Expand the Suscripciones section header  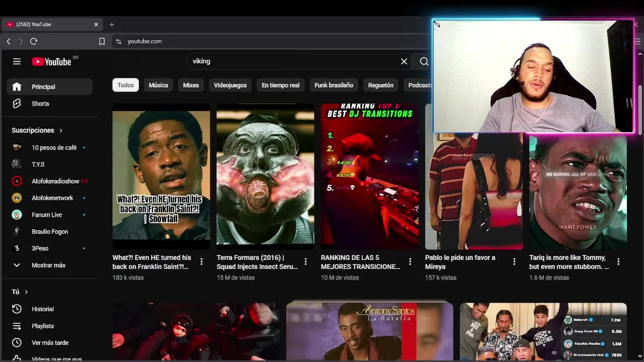pyautogui.click(x=37, y=130)
